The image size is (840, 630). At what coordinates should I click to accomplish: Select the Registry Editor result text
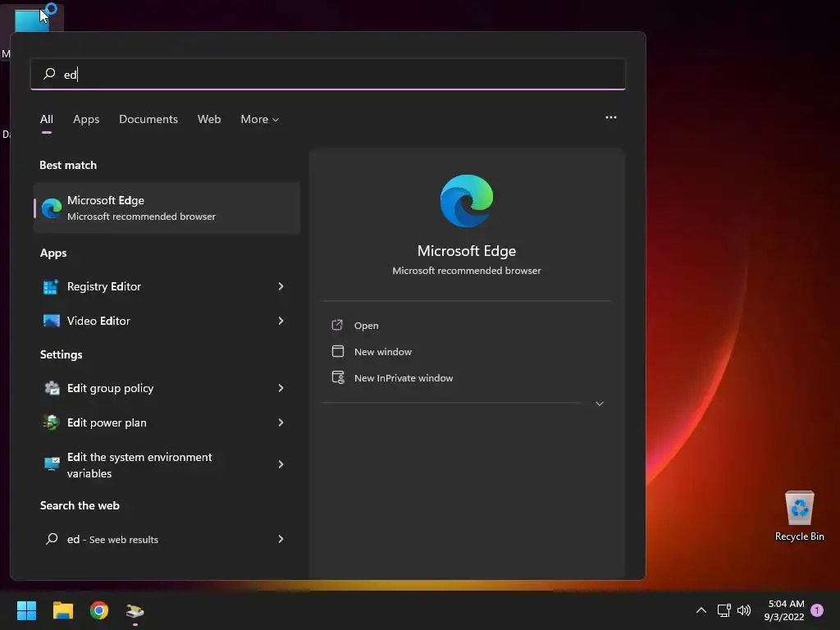pos(104,286)
